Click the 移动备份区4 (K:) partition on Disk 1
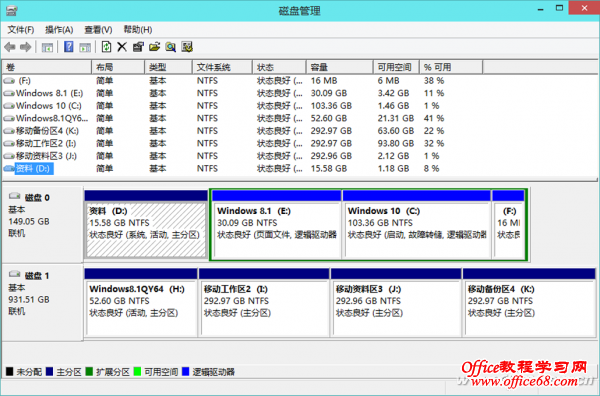600x396 pixels. click(529, 302)
